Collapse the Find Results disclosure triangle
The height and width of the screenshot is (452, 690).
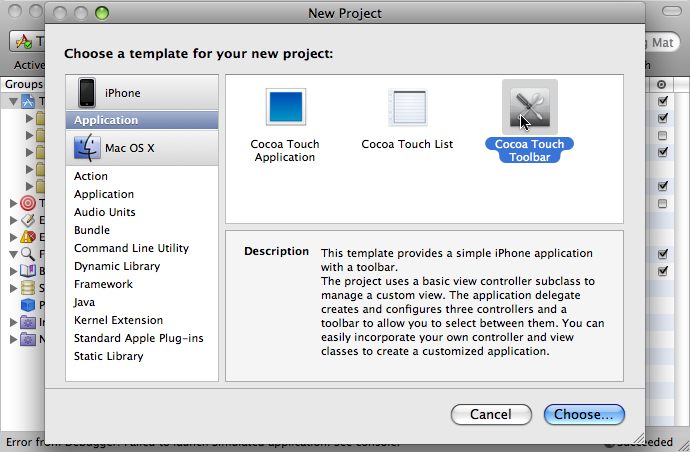[14, 254]
